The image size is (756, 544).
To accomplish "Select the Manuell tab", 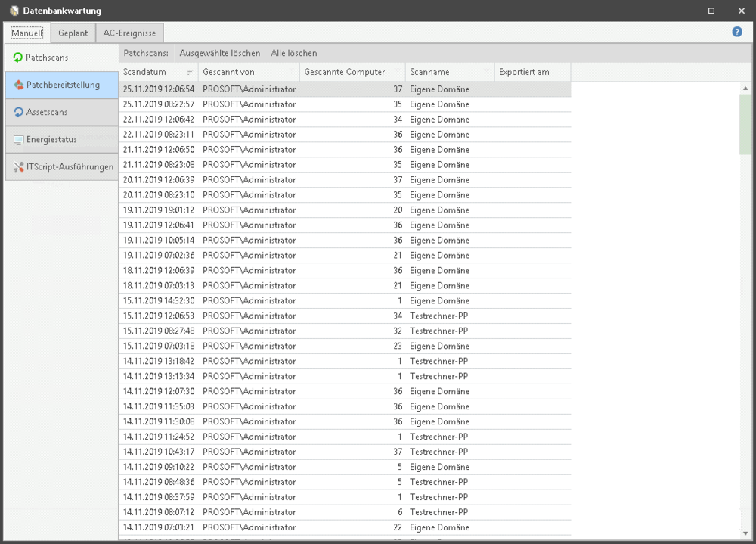I will [26, 33].
